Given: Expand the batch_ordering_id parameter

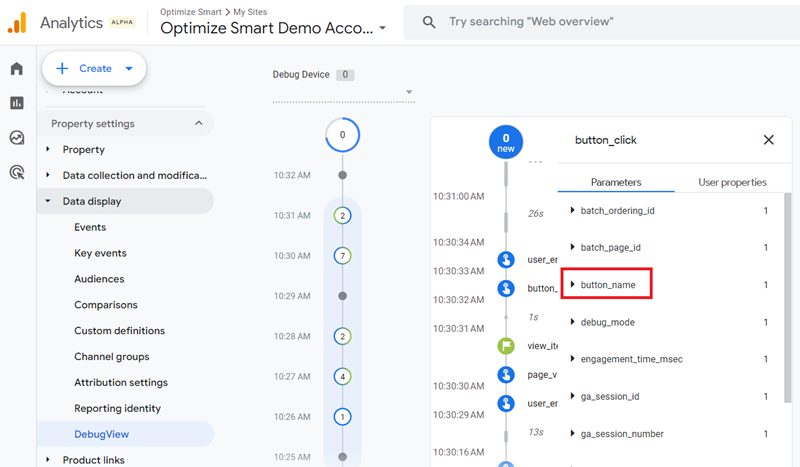Looking at the screenshot, I should click(572, 210).
